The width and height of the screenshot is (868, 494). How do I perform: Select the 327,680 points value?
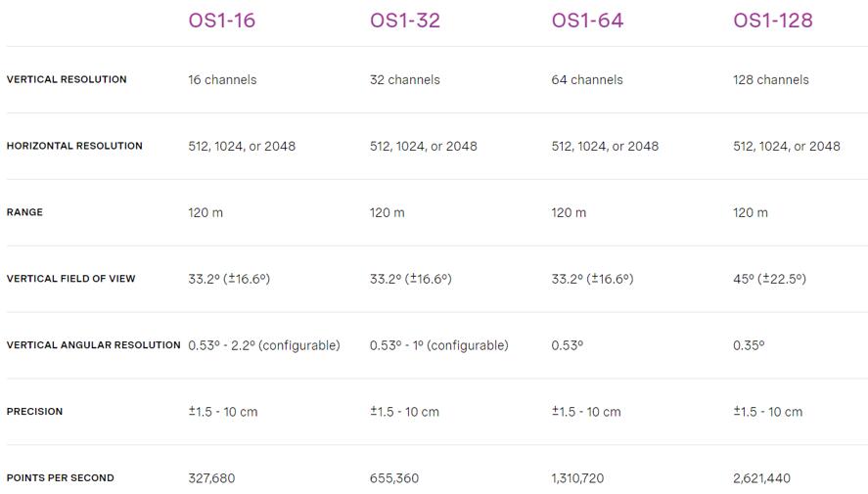pos(211,478)
